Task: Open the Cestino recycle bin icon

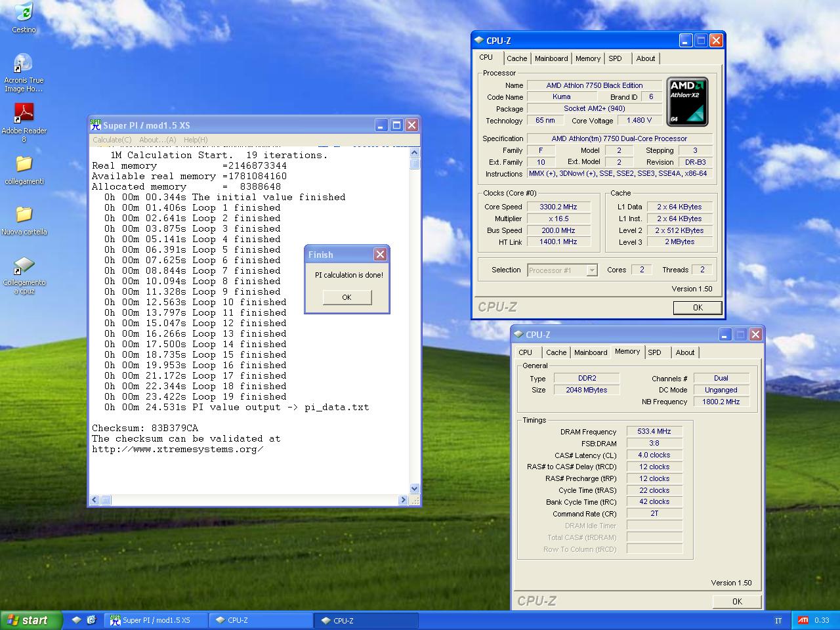Action: coord(24,18)
